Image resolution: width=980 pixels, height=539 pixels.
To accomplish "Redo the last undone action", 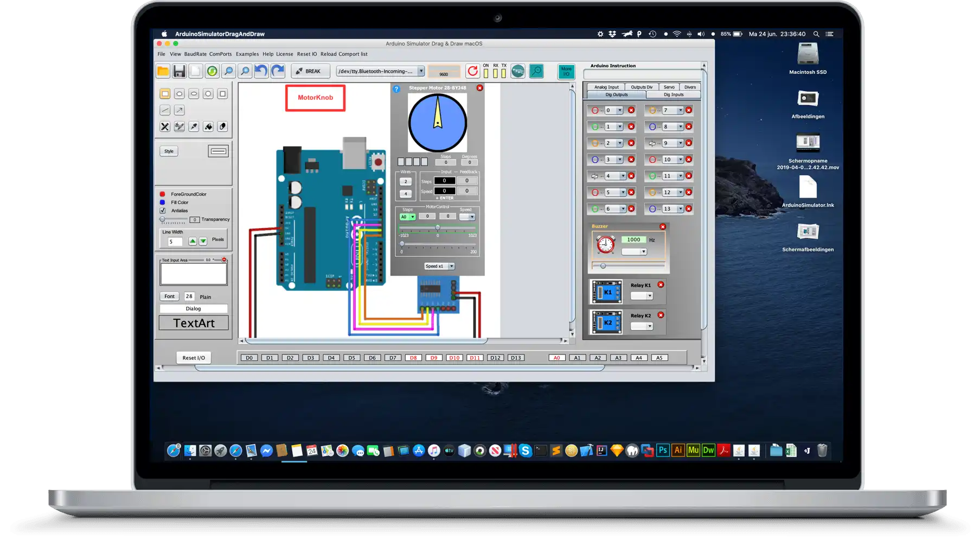I will [x=278, y=71].
